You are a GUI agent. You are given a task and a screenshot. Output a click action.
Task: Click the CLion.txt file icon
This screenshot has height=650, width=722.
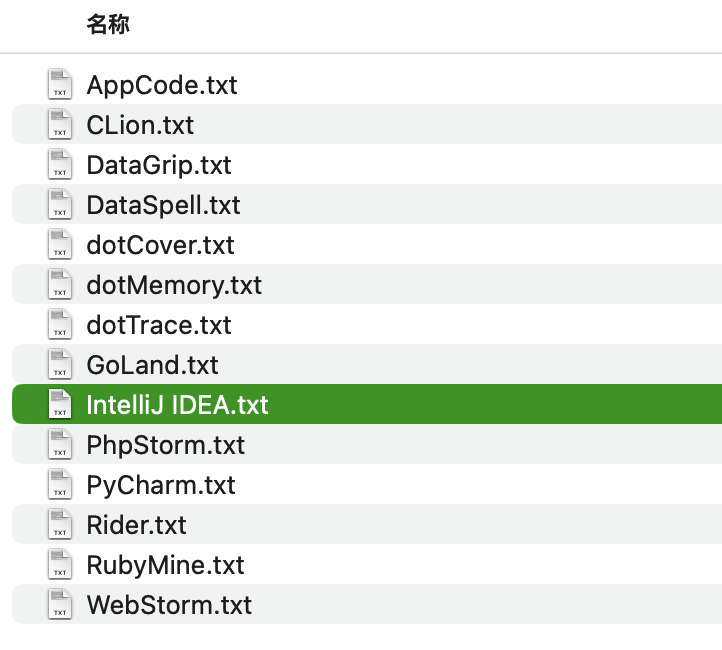(60, 124)
